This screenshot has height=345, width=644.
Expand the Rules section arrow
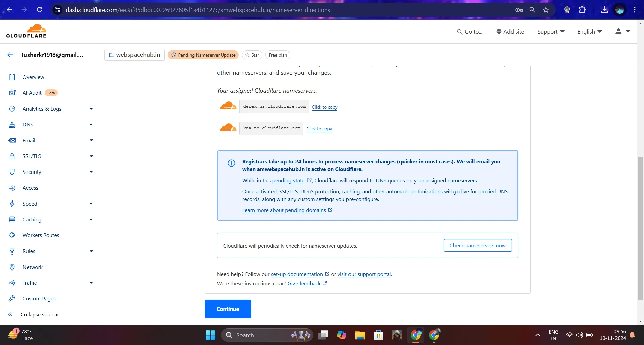point(91,251)
